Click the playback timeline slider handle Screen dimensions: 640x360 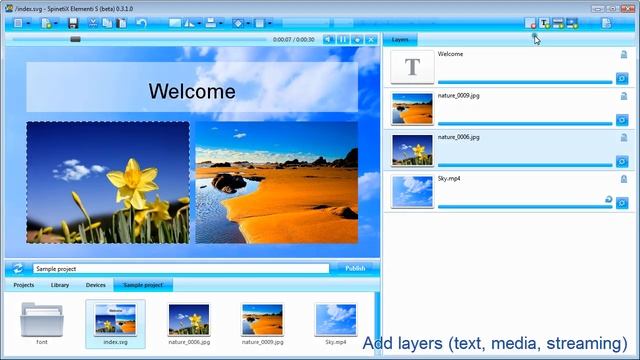[75, 40]
